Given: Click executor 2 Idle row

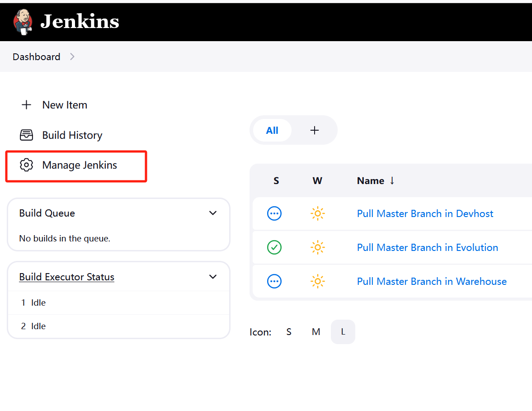Looking at the screenshot, I should coord(118,326).
